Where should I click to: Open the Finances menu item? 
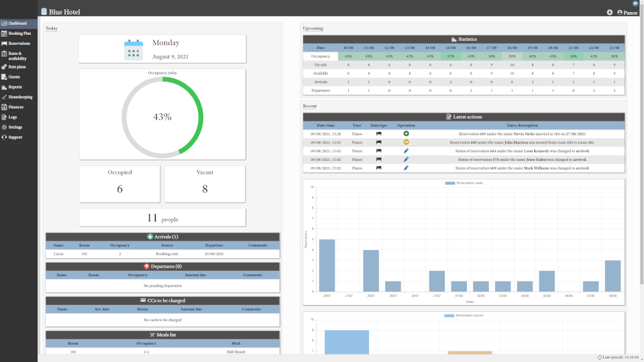pos(15,107)
